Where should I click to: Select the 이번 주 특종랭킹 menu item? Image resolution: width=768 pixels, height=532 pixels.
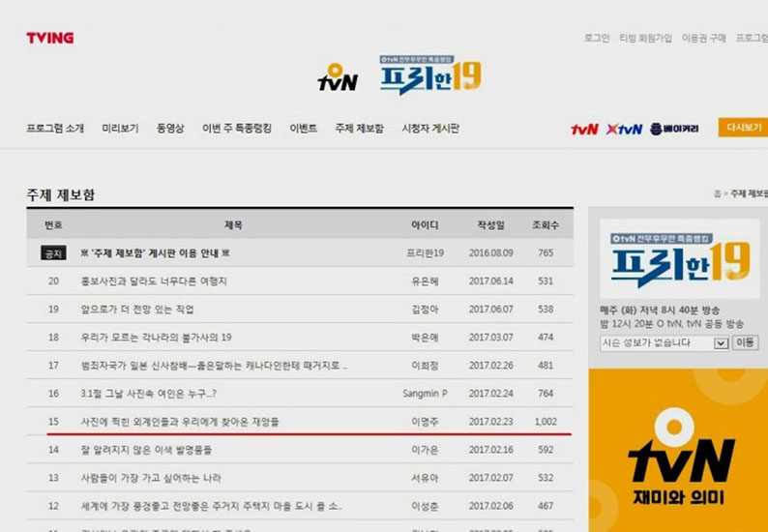(237, 129)
